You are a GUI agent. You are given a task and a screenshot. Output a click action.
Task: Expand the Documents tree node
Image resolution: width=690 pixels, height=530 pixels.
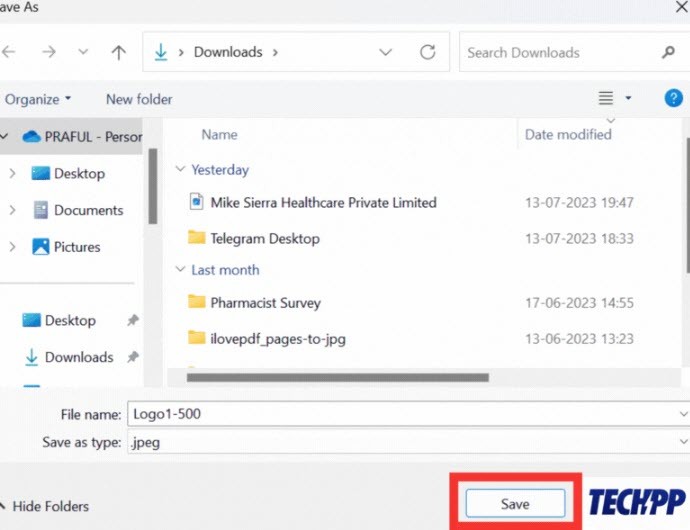[12, 210]
